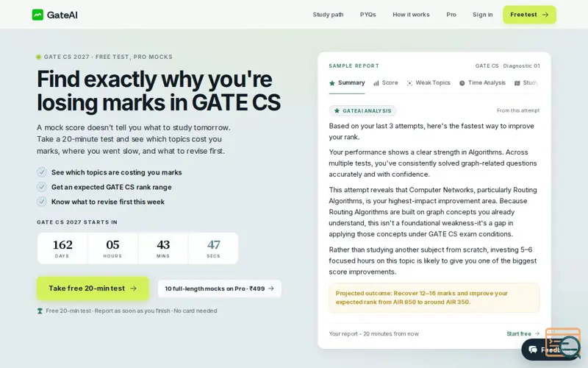Switch to the Summary report tab
Image resolution: width=588 pixels, height=368 pixels.
coord(347,83)
